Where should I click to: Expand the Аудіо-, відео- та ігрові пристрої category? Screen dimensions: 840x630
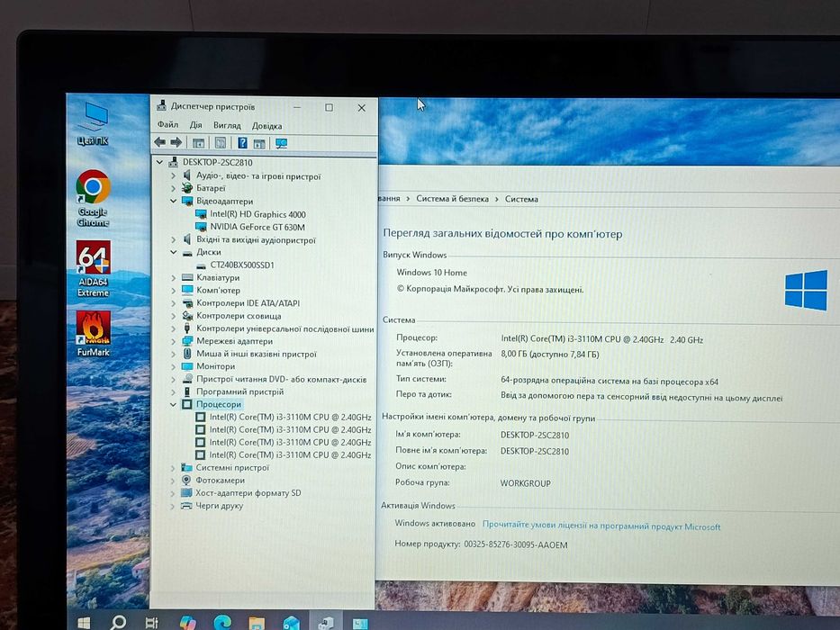[173, 175]
